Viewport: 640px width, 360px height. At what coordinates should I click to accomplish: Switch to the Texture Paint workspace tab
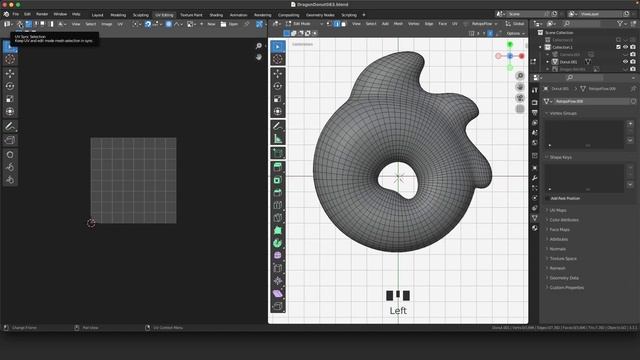191,15
